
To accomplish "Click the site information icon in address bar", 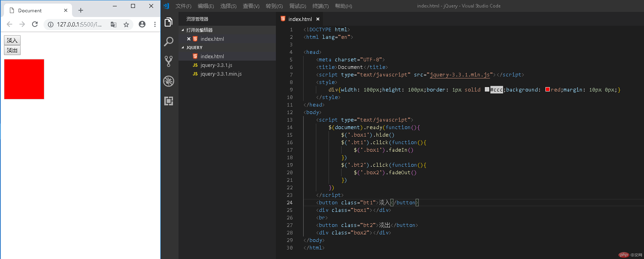I will click(x=51, y=25).
